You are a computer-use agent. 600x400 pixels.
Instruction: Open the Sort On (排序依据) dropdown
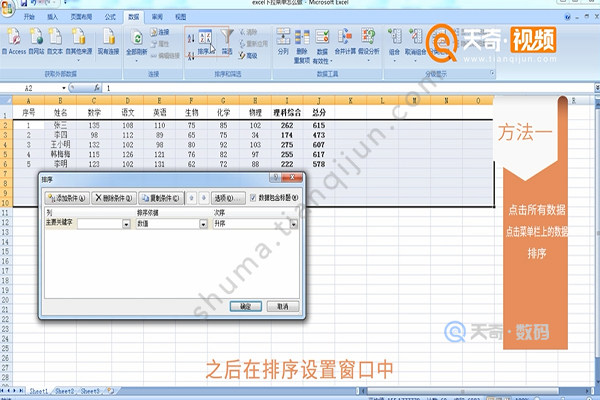(x=204, y=224)
